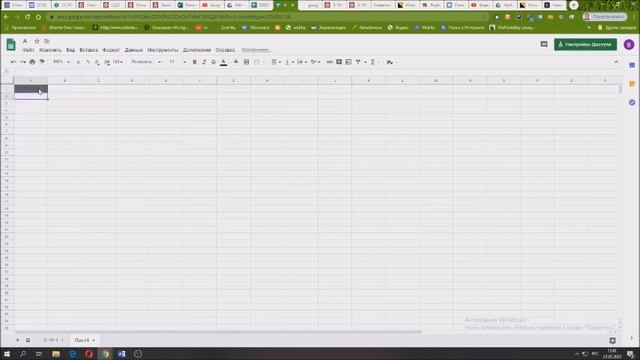Open the number format dropdown
640x360 pixels.
pyautogui.click(x=118, y=62)
